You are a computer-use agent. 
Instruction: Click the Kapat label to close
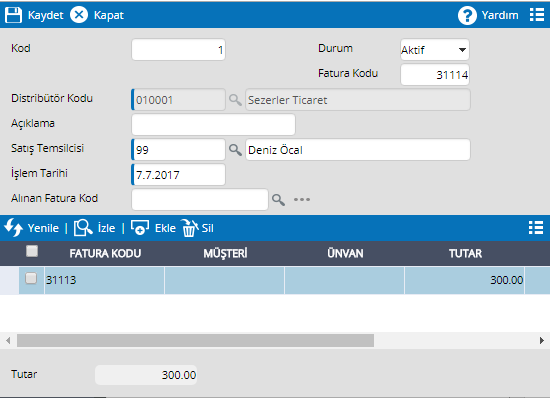coord(109,15)
